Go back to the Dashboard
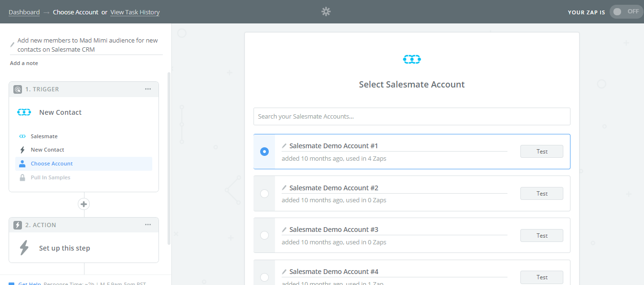This screenshot has height=285, width=644. pos(24,12)
